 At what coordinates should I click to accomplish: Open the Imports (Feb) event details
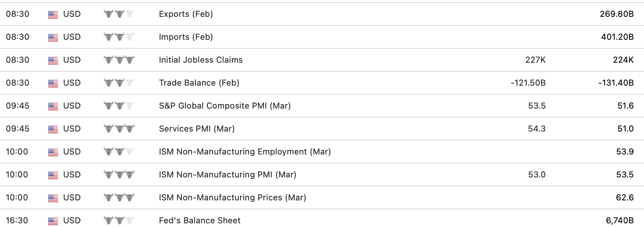[186, 37]
